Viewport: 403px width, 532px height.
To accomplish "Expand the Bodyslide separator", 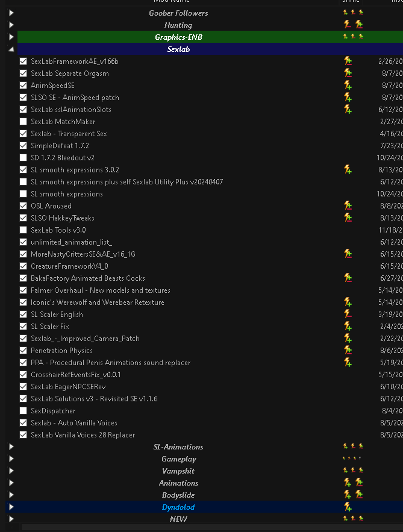I will tap(11, 495).
